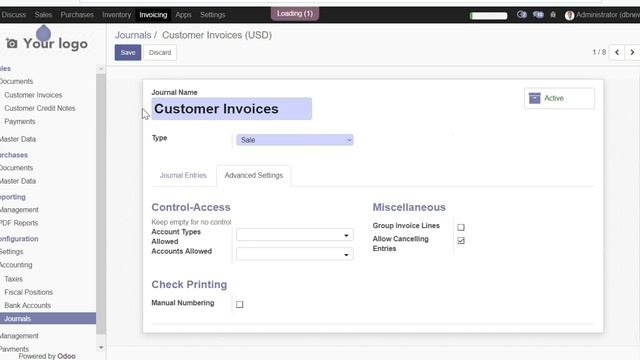Click the progress bar in top bar
This screenshot has height=360, width=640.
(x=488, y=16)
